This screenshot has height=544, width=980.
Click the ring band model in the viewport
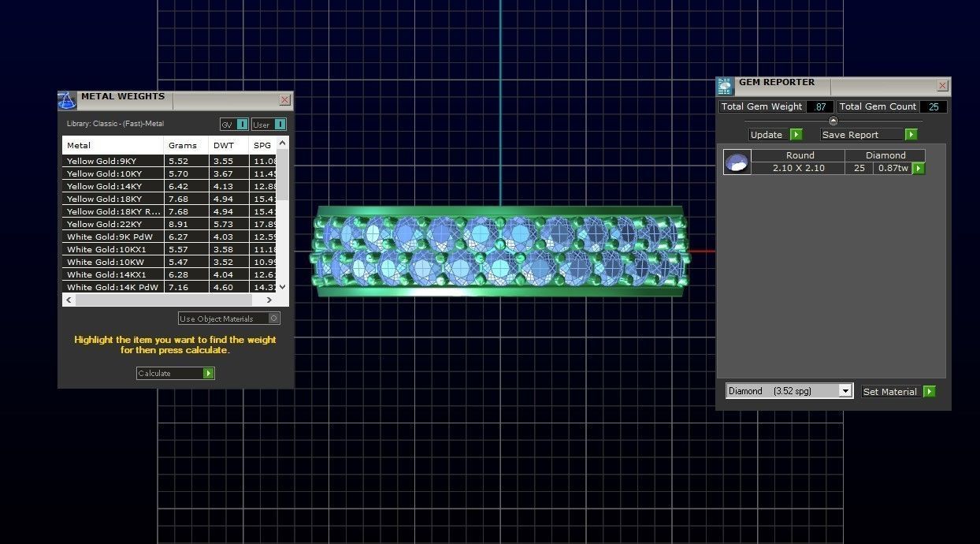(500, 252)
